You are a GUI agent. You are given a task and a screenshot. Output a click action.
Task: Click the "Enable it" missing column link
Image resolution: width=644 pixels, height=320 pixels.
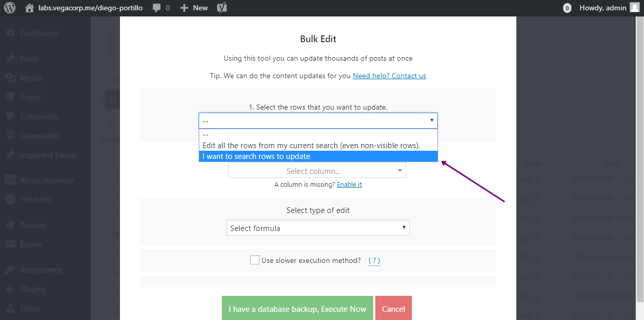pos(349,184)
